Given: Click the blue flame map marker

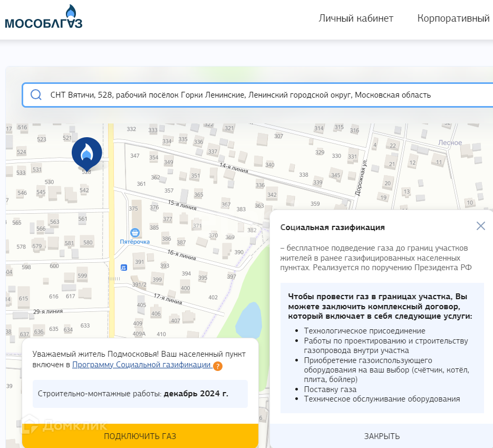Looking at the screenshot, I should coord(87,154).
